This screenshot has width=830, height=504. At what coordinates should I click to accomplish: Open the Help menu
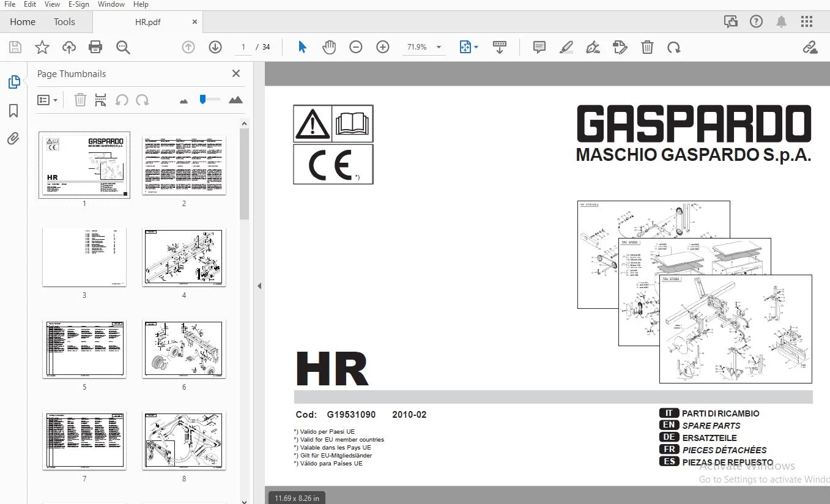pyautogui.click(x=141, y=4)
